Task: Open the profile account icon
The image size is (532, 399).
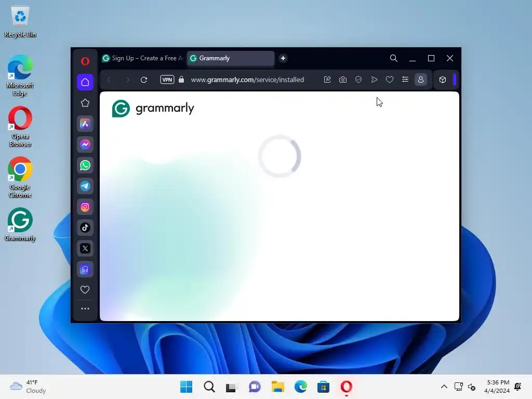Action: pos(421,79)
